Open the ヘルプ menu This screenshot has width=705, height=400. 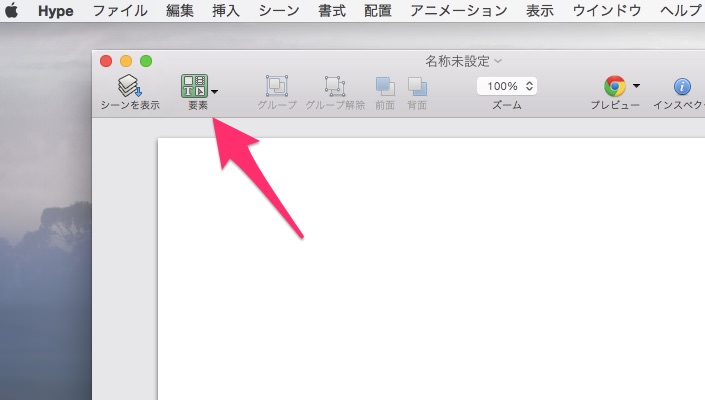(682, 10)
